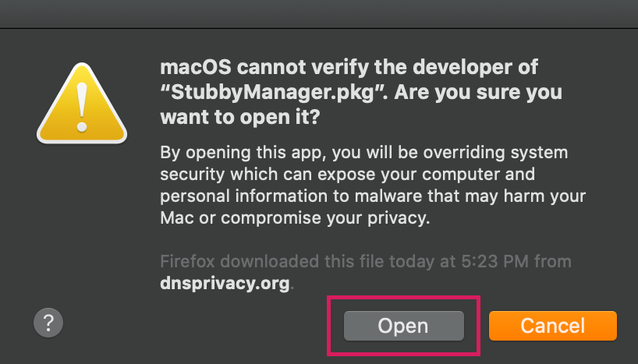Click the "want to open it?" heading line
The width and height of the screenshot is (638, 364).
pos(240,118)
